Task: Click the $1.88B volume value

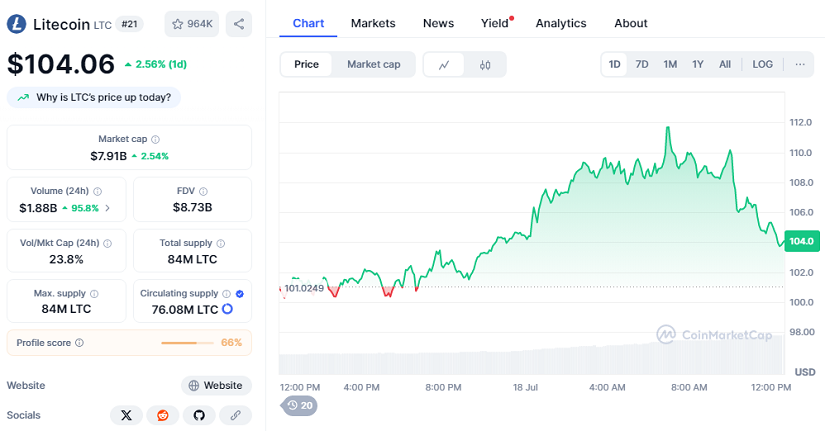Action: point(38,208)
